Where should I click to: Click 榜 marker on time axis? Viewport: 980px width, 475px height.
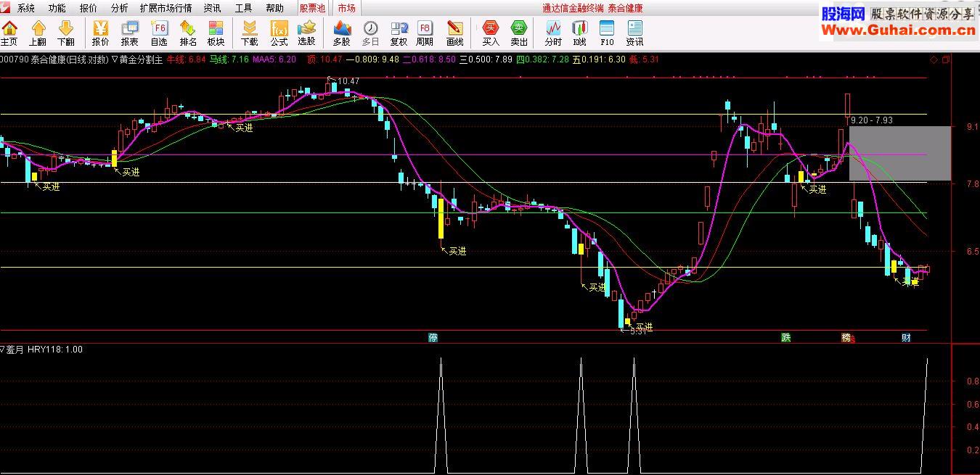click(846, 338)
